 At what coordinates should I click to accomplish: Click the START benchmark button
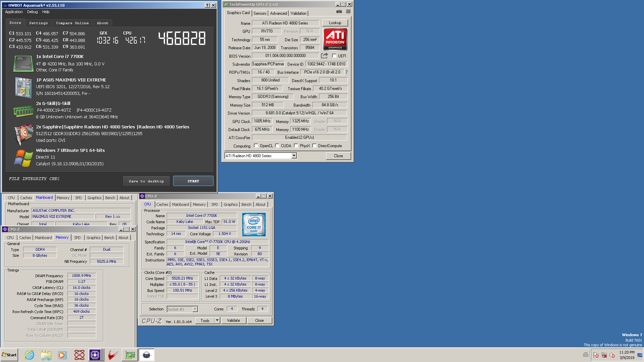tap(193, 181)
